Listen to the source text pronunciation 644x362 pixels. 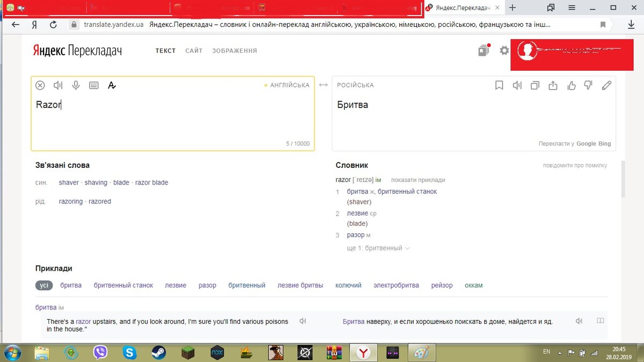[x=58, y=85]
